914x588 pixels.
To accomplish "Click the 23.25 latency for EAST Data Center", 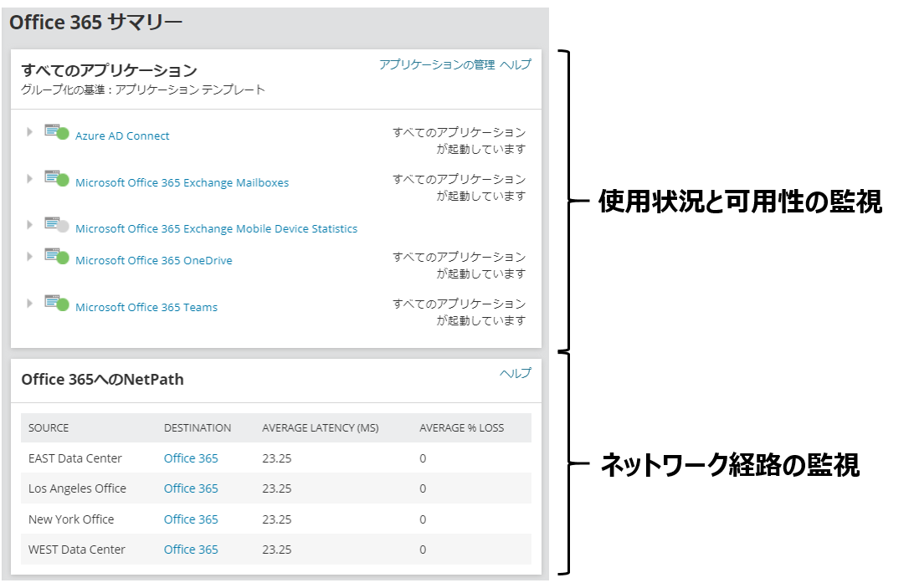I will point(277,458).
